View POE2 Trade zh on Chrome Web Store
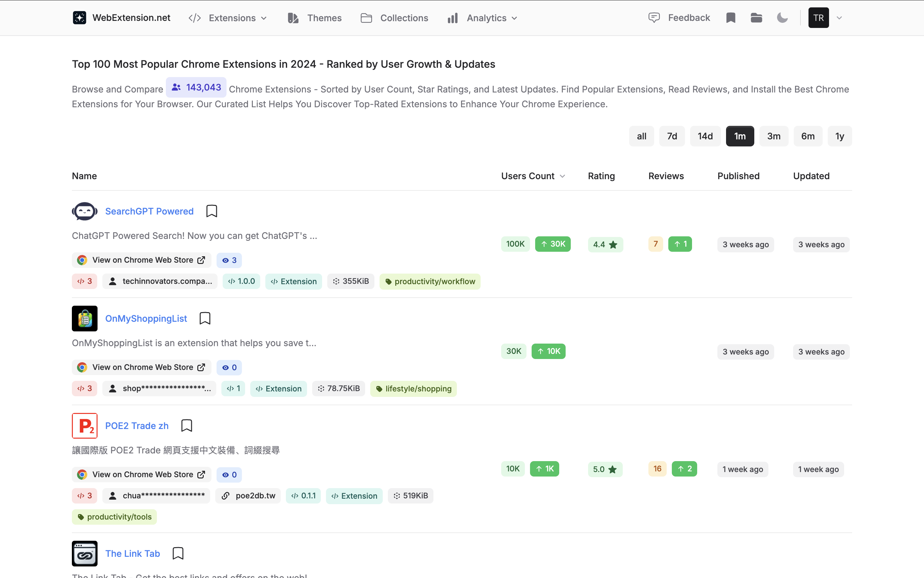 click(142, 474)
